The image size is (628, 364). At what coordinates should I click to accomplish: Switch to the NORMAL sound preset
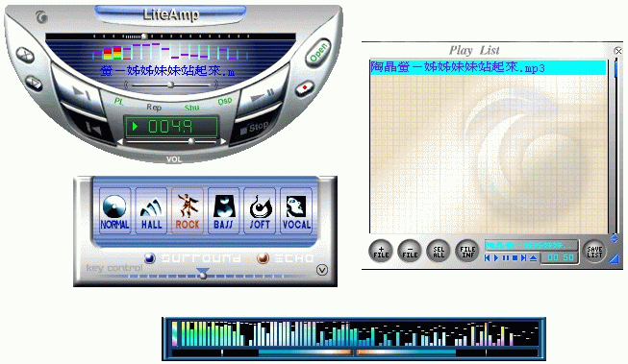click(x=115, y=210)
